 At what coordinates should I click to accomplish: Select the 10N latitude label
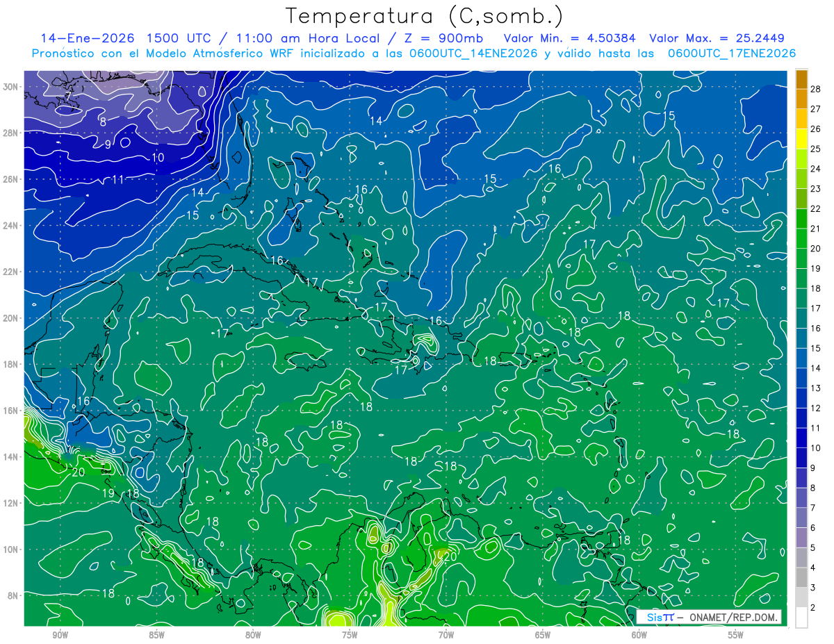tap(12, 550)
